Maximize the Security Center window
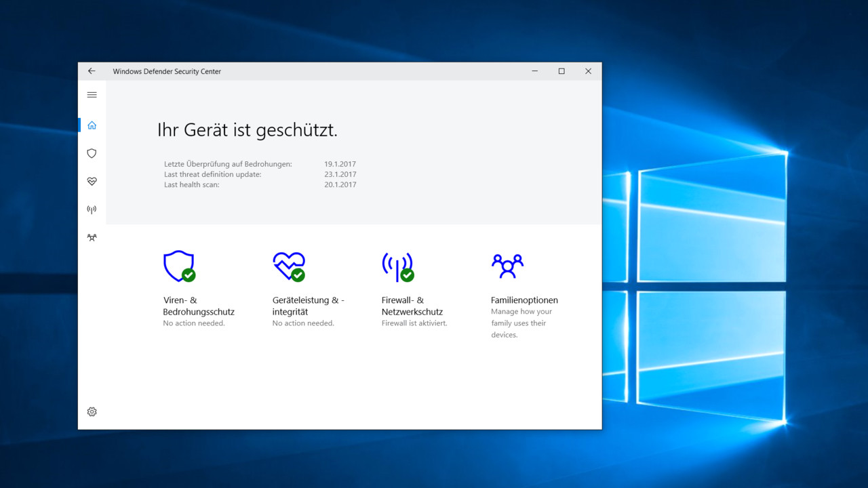Image resolution: width=868 pixels, height=488 pixels. click(561, 71)
